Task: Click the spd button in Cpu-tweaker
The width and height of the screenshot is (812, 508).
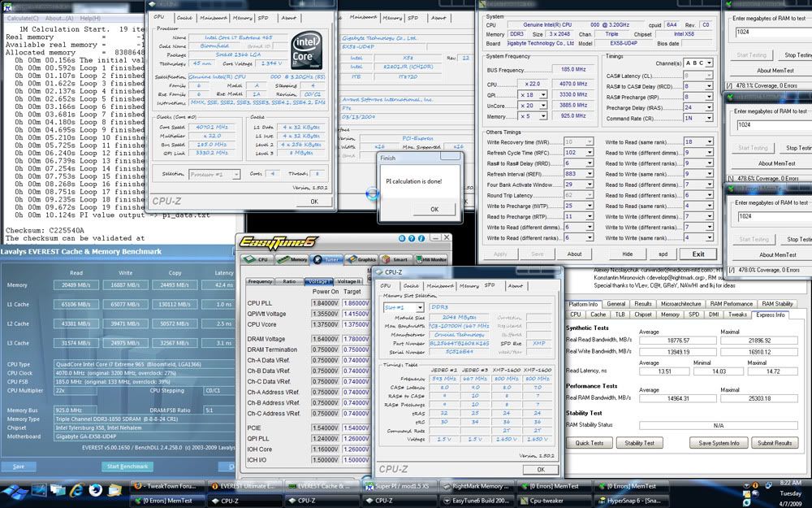Action: pos(663,254)
